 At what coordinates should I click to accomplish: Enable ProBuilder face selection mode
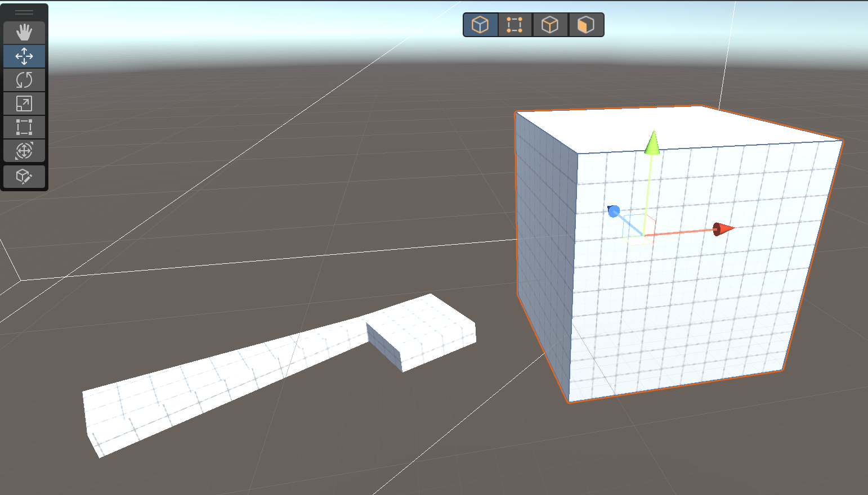[x=585, y=25]
